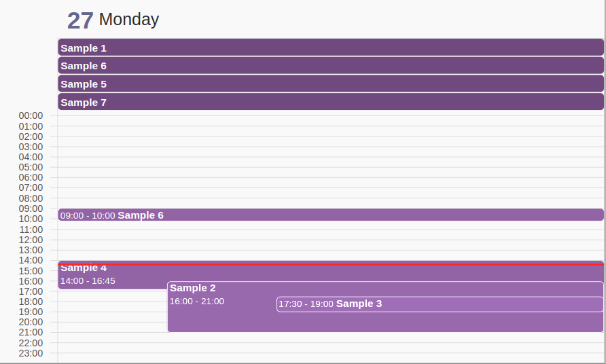The height and width of the screenshot is (364, 606).
Task: Open the all-day Sample 1 event
Action: pyautogui.click(x=331, y=48)
